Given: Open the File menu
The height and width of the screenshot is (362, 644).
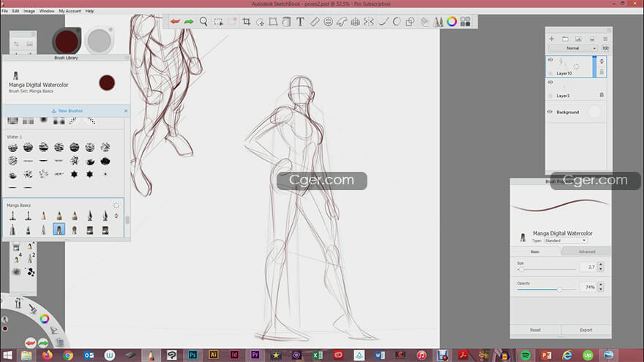Looking at the screenshot, I should pos(5,11).
